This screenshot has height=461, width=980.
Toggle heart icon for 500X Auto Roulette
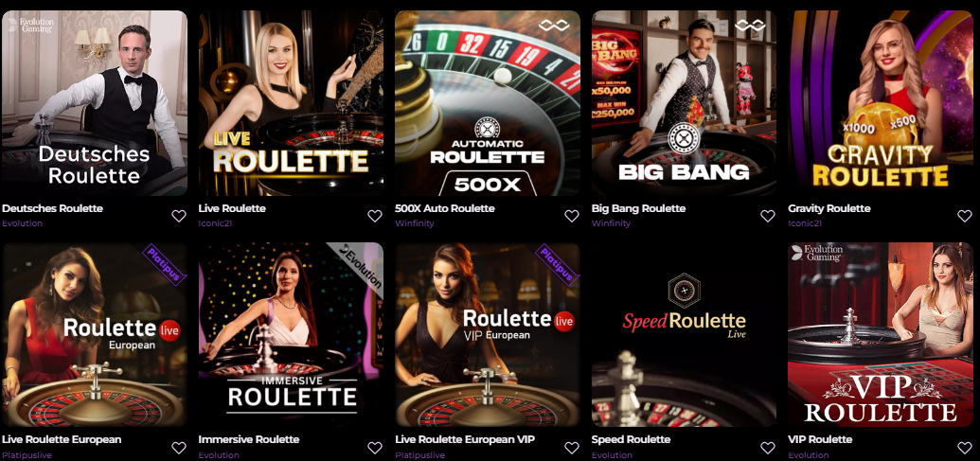(572, 216)
